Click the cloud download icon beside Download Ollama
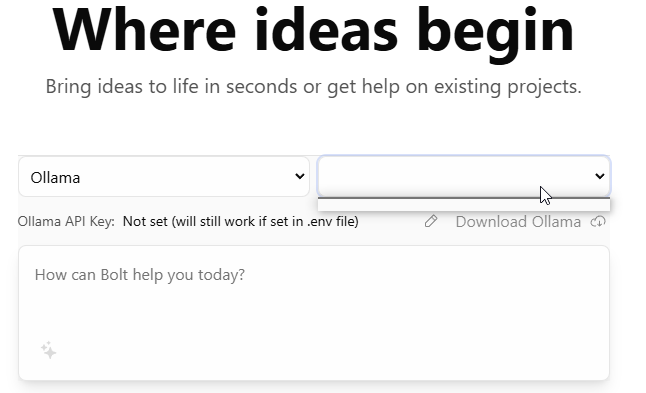This screenshot has width=646, height=393. [x=598, y=222]
